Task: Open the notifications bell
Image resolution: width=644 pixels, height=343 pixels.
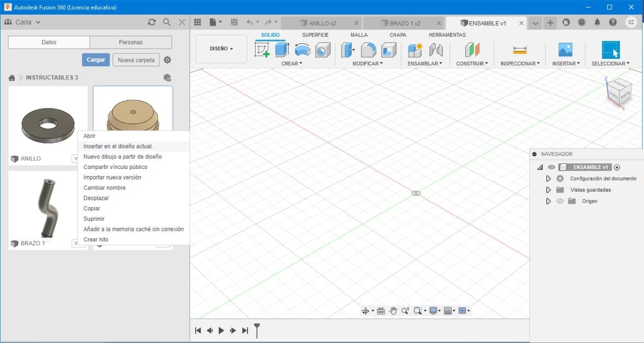Action: coord(597,22)
